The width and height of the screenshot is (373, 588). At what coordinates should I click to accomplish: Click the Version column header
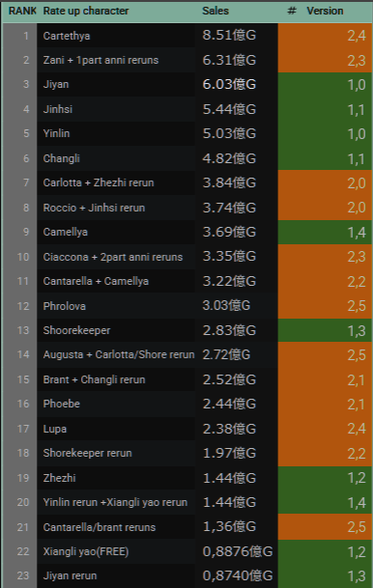325,11
